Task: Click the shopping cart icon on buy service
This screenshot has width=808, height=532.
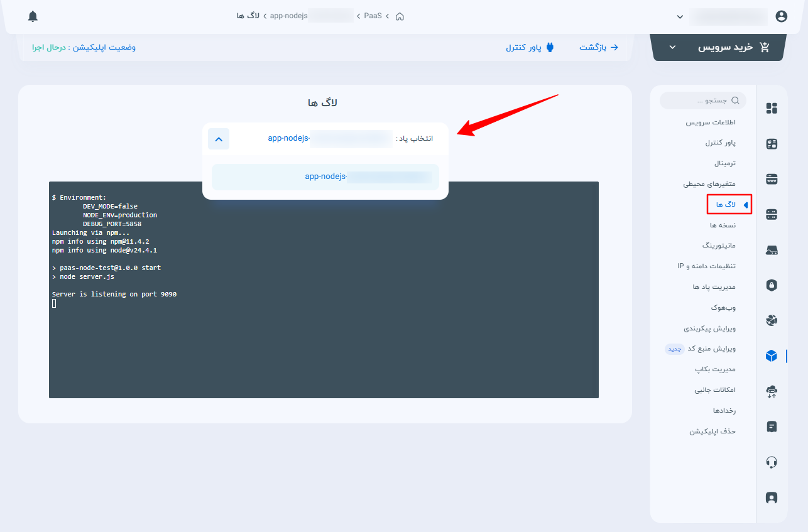Action: [765, 47]
